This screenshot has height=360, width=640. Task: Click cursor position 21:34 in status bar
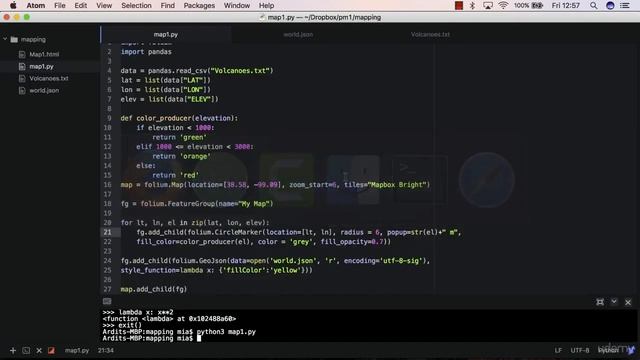106,351
